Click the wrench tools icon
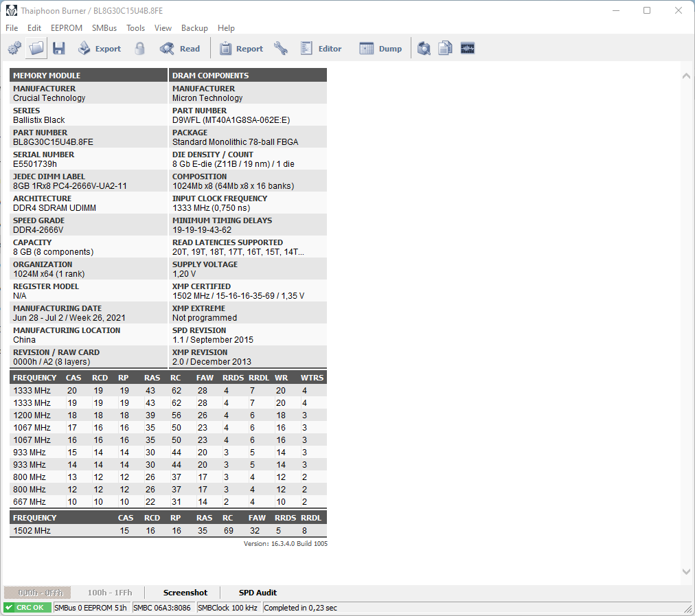The height and width of the screenshot is (616, 695). pyautogui.click(x=281, y=48)
